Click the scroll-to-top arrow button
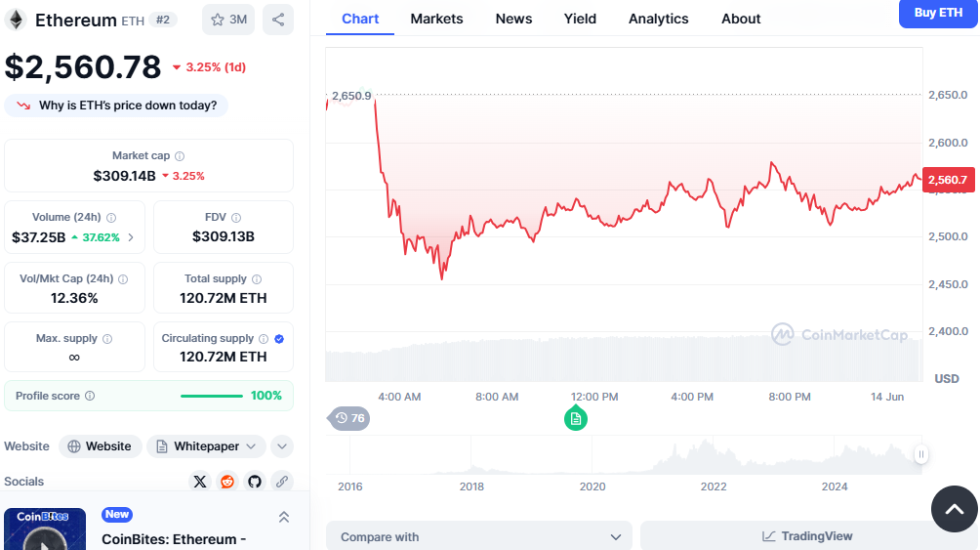 pos(954,509)
